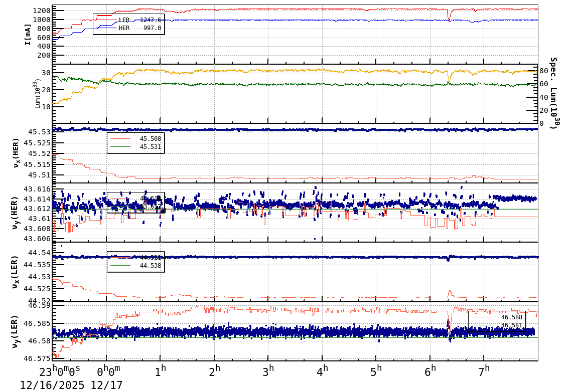Click the 800 tick on current axis
Screen dimensions: 579x392
[x=44, y=29]
